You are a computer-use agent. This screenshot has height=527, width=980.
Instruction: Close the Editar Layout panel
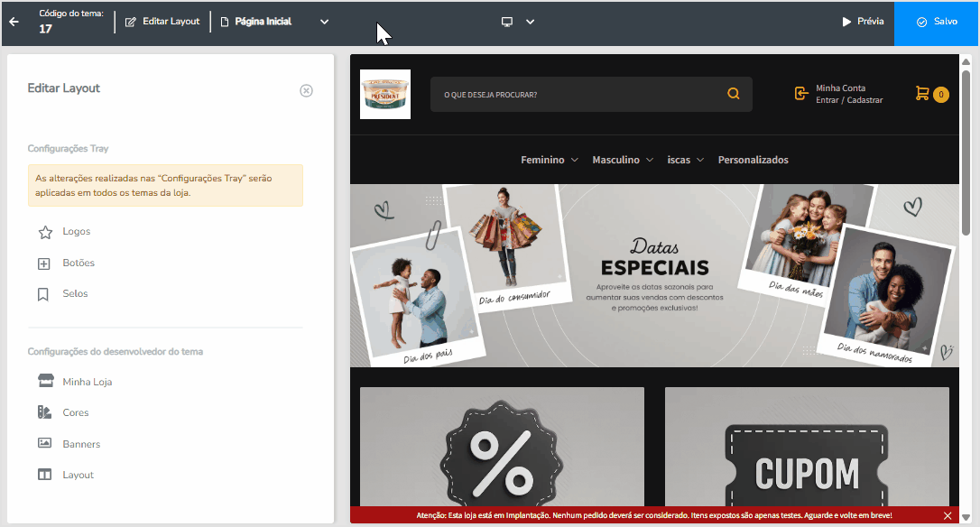(306, 90)
